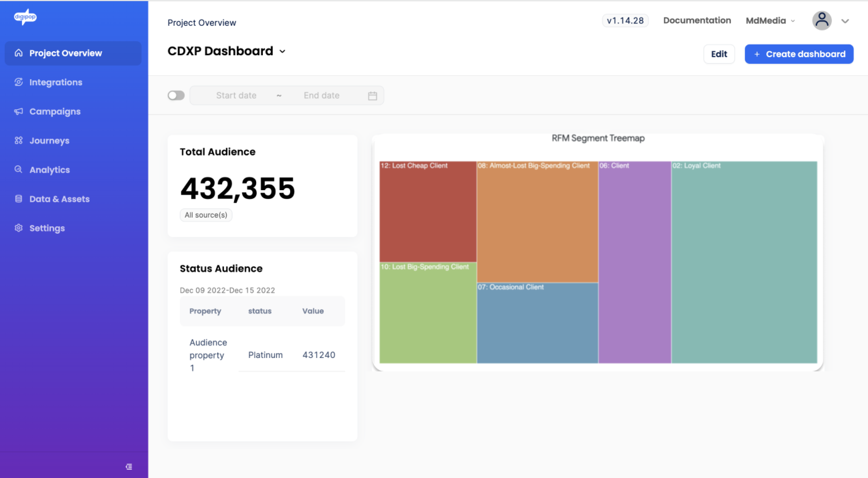
Task: Open the Documentation link
Action: (697, 20)
